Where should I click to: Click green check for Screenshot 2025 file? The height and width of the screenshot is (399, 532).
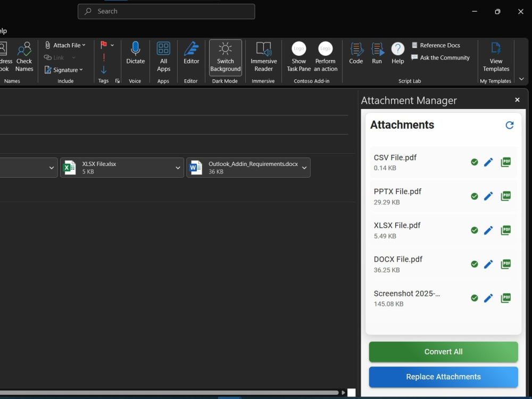(x=475, y=298)
